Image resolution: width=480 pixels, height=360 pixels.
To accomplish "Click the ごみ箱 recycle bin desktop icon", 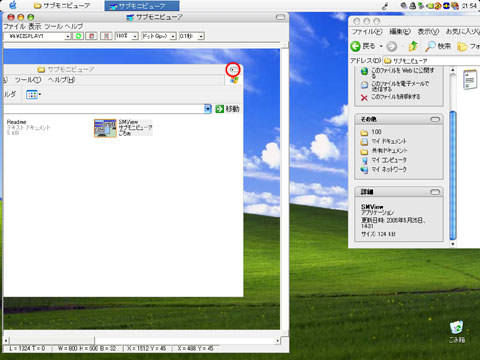I will [457, 332].
